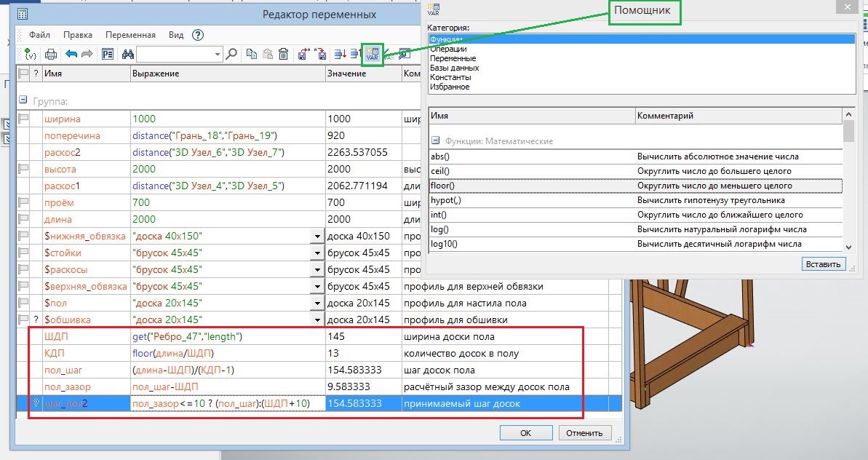Open the VAR assistant icon
This screenshot has height=460, width=868.
point(373,55)
